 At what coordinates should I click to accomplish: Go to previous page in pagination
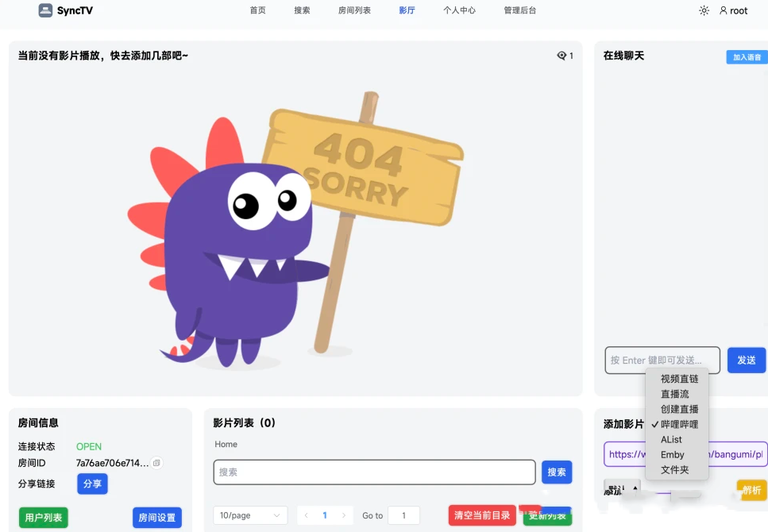[x=306, y=515]
